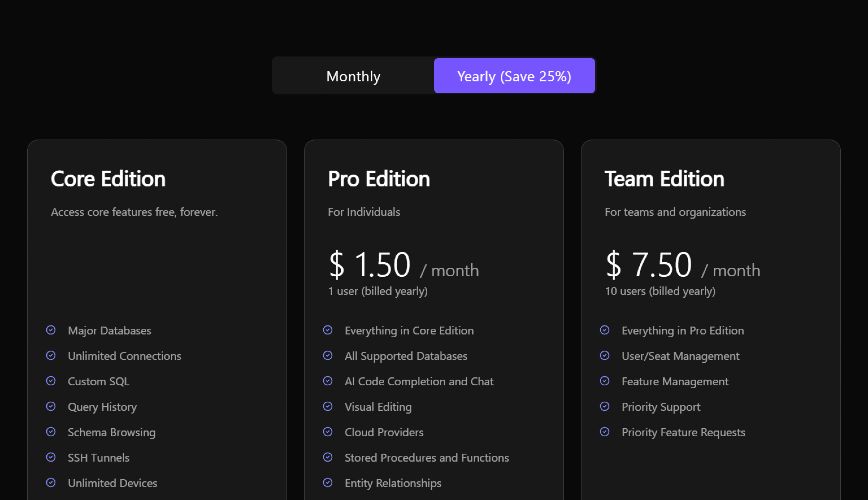Screen dimensions: 868x500
Task: Switch to Monthly billing
Action: (x=353, y=76)
